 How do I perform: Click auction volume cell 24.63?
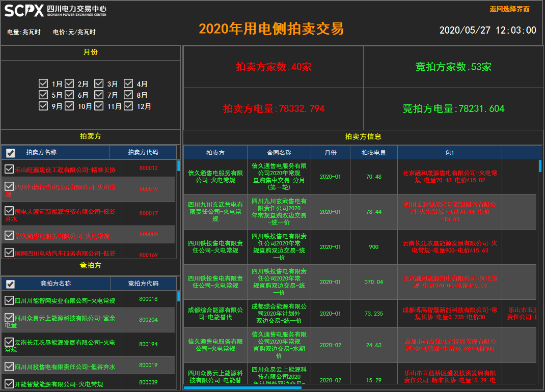[x=374, y=345]
